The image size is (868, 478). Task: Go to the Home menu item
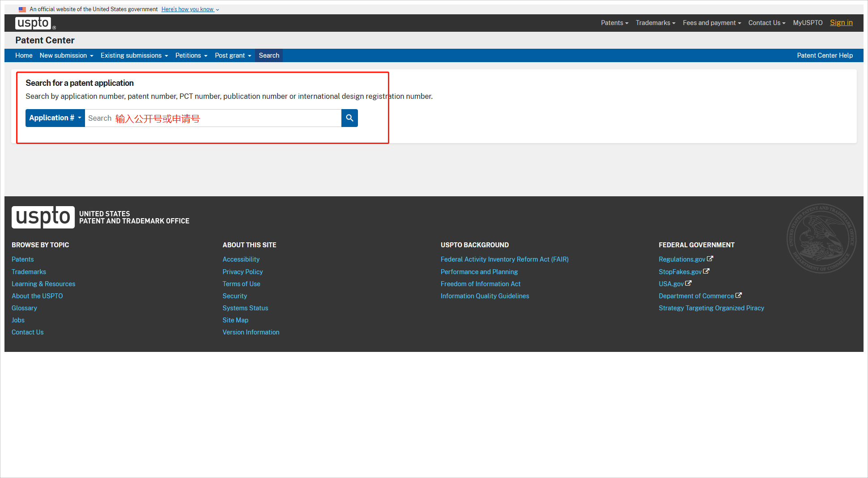click(24, 55)
